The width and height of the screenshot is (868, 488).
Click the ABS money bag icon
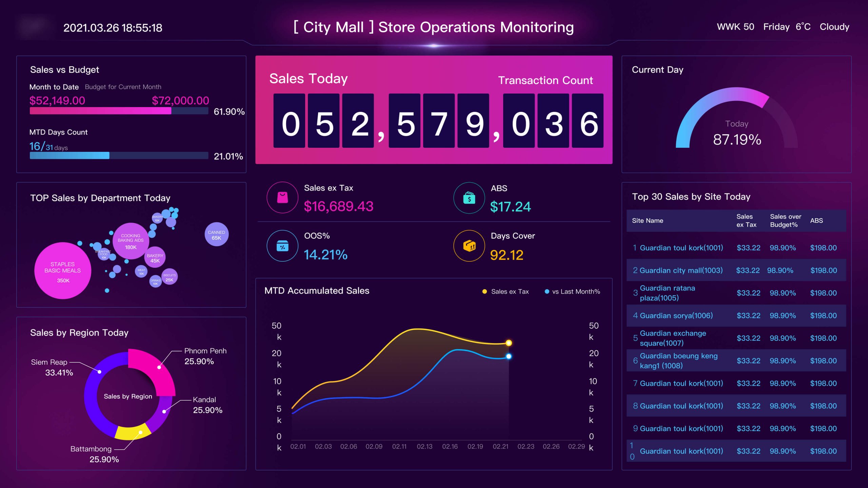point(469,198)
